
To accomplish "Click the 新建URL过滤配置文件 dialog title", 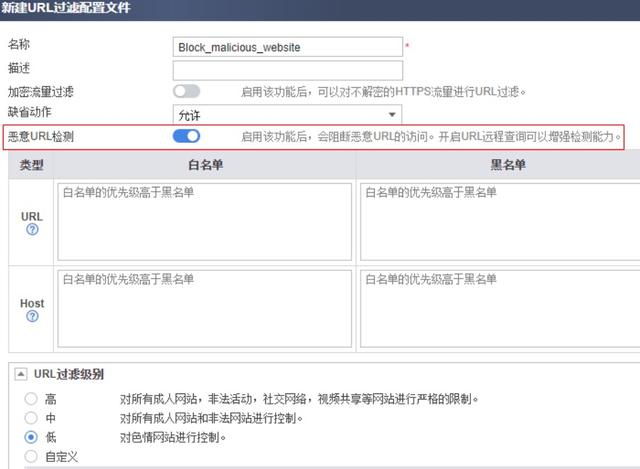I will click(65, 8).
